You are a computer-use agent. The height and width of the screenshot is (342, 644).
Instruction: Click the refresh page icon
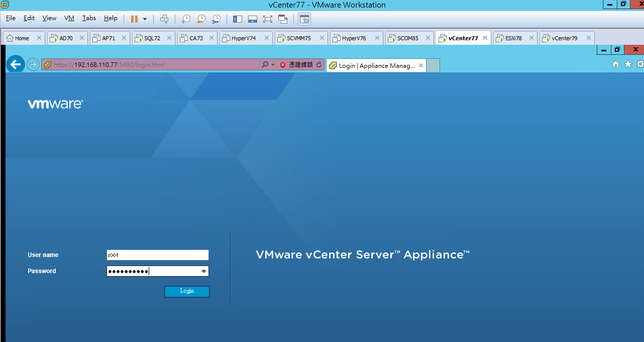[x=319, y=65]
